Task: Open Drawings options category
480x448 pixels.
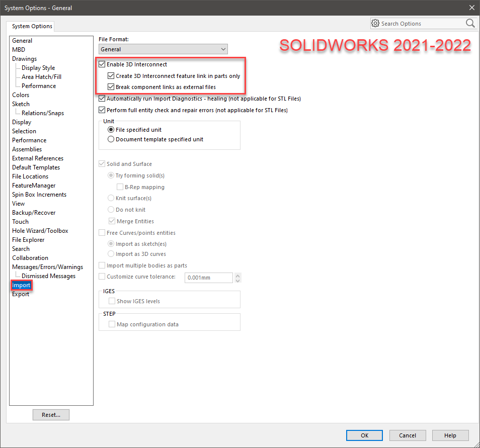Action: click(x=25, y=59)
